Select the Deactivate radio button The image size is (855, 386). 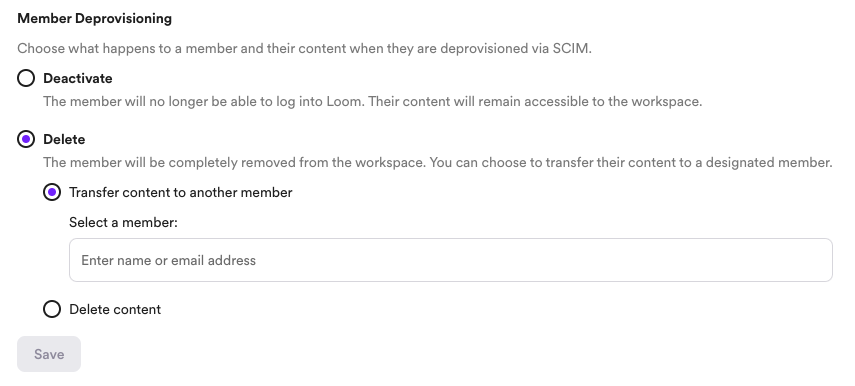click(x=26, y=79)
